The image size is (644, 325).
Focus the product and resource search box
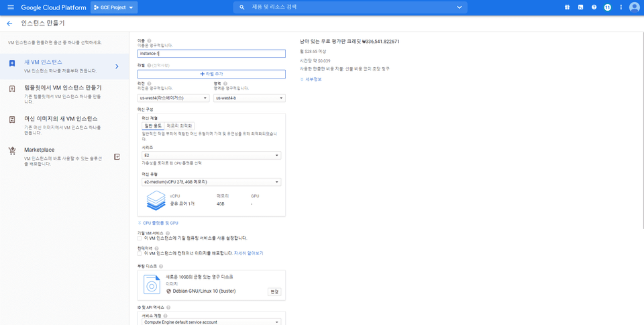click(350, 7)
